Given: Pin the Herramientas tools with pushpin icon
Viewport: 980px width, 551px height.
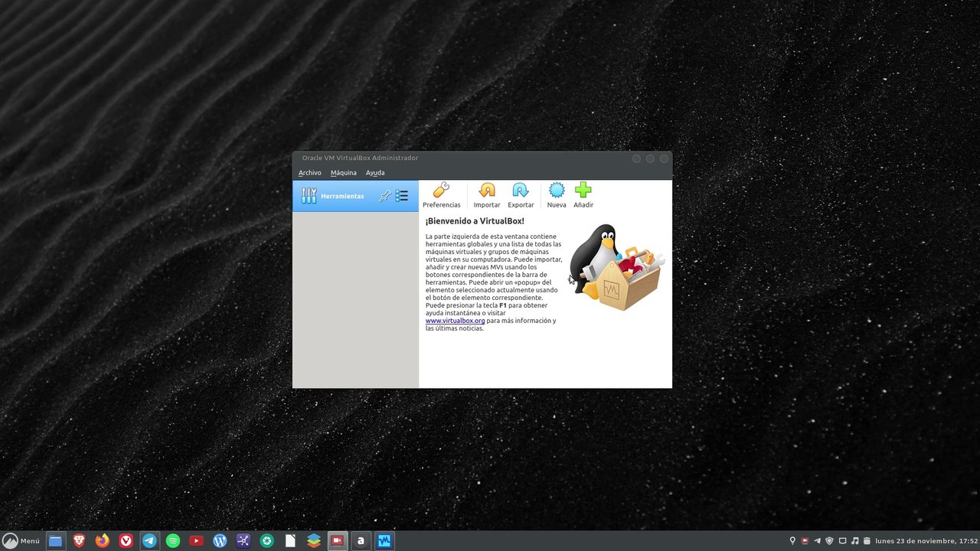Looking at the screenshot, I should 385,196.
